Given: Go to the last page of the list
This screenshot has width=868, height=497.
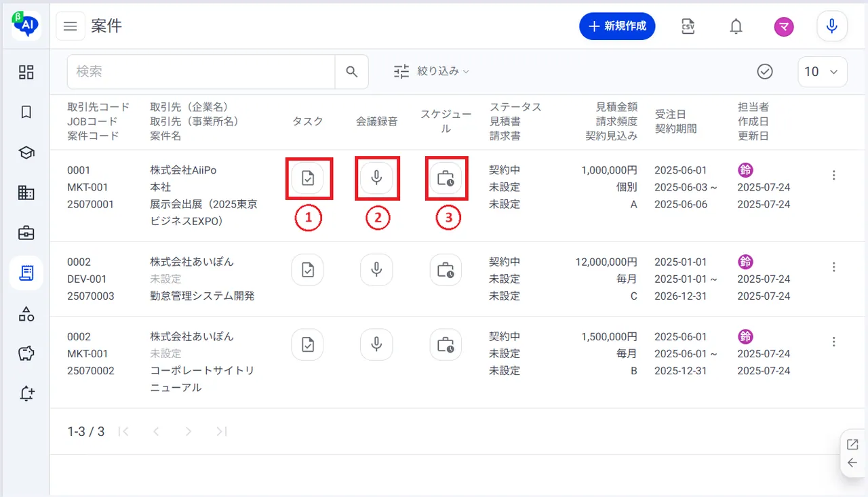Looking at the screenshot, I should coord(221,431).
